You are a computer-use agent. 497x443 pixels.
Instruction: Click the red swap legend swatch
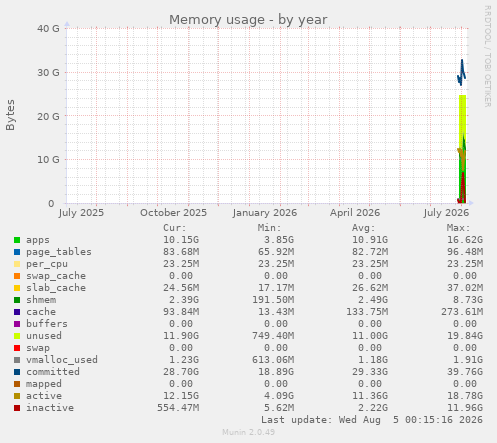coord(17,348)
